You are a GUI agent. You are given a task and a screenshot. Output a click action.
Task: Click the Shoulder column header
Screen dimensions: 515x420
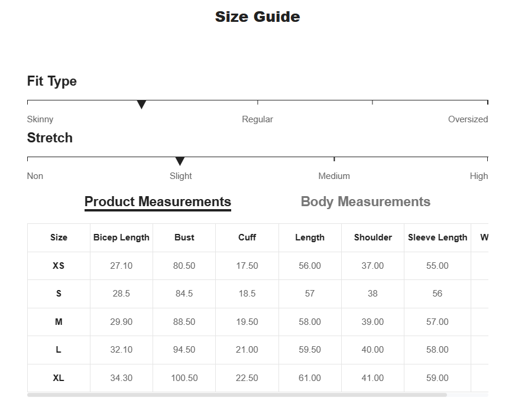tap(373, 237)
